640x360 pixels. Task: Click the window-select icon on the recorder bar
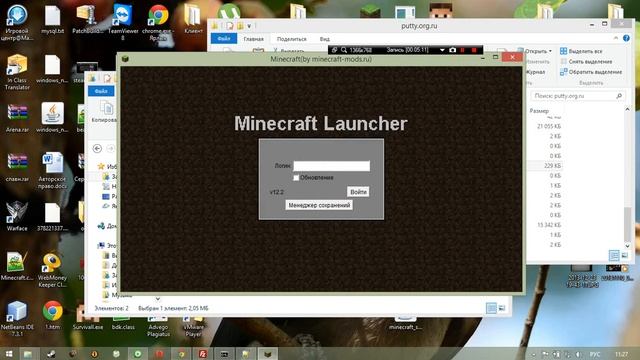pyautogui.click(x=334, y=50)
